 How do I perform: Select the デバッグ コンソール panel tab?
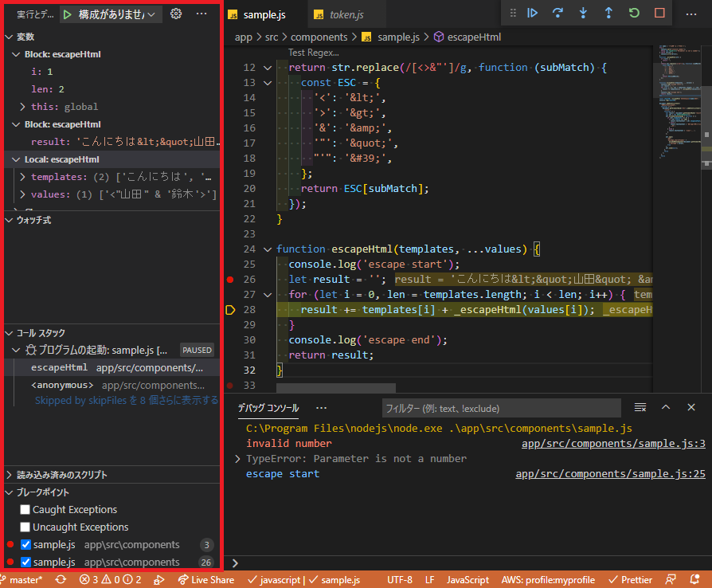coord(268,408)
